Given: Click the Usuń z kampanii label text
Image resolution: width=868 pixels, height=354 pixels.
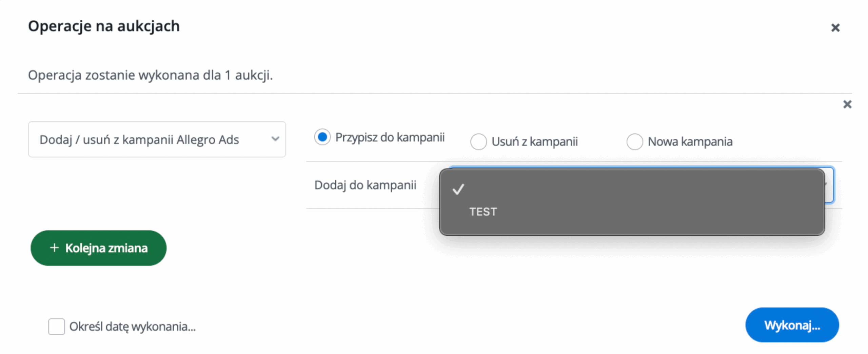Looking at the screenshot, I should [x=534, y=141].
